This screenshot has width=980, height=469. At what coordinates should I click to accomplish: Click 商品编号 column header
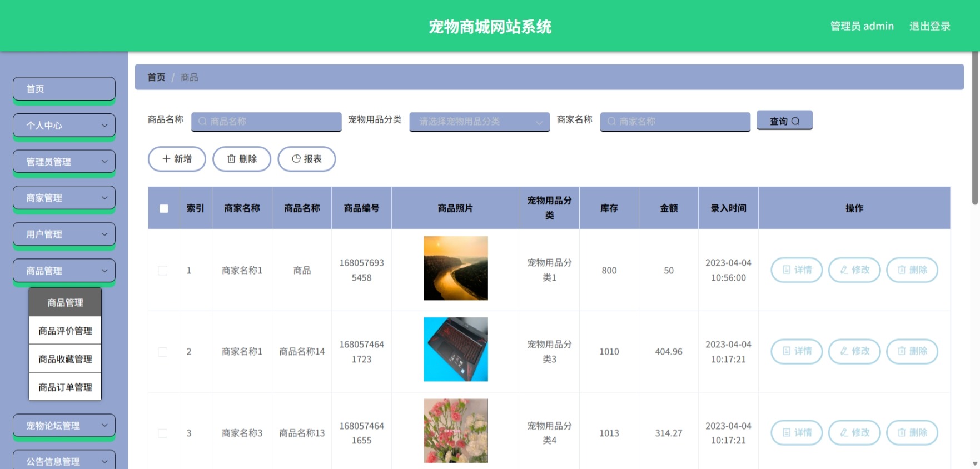click(361, 208)
